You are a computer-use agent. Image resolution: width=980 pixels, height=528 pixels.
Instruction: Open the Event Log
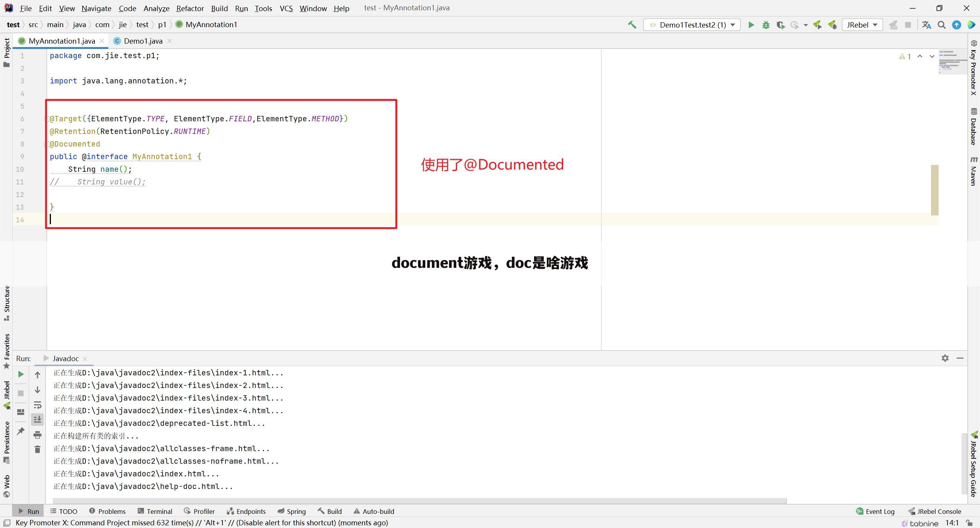[875, 511]
